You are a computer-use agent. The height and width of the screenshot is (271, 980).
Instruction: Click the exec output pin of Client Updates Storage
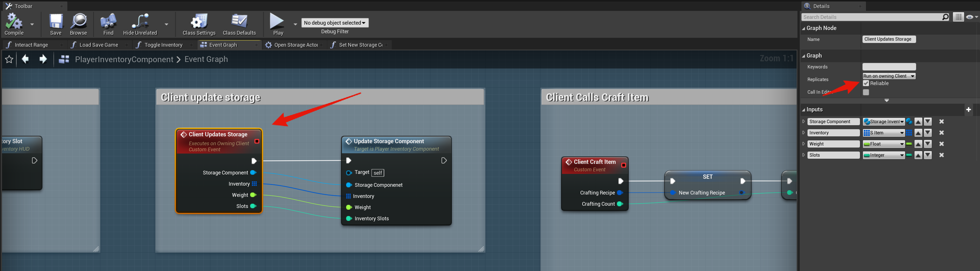(x=254, y=161)
